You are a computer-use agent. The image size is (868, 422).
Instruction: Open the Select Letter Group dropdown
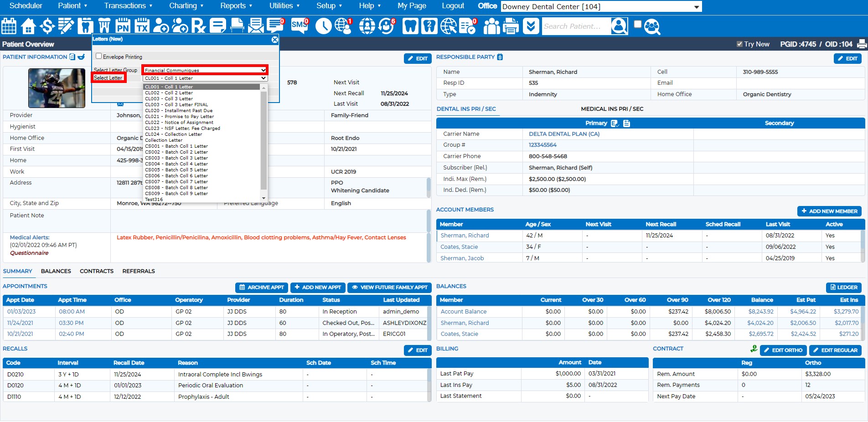tap(205, 70)
